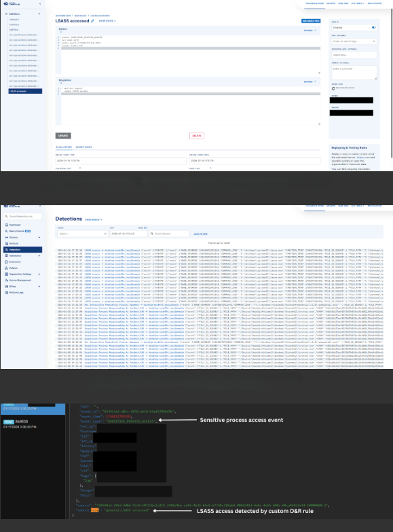
Task: Expand the Response editor using Expand link
Action: coord(310,82)
